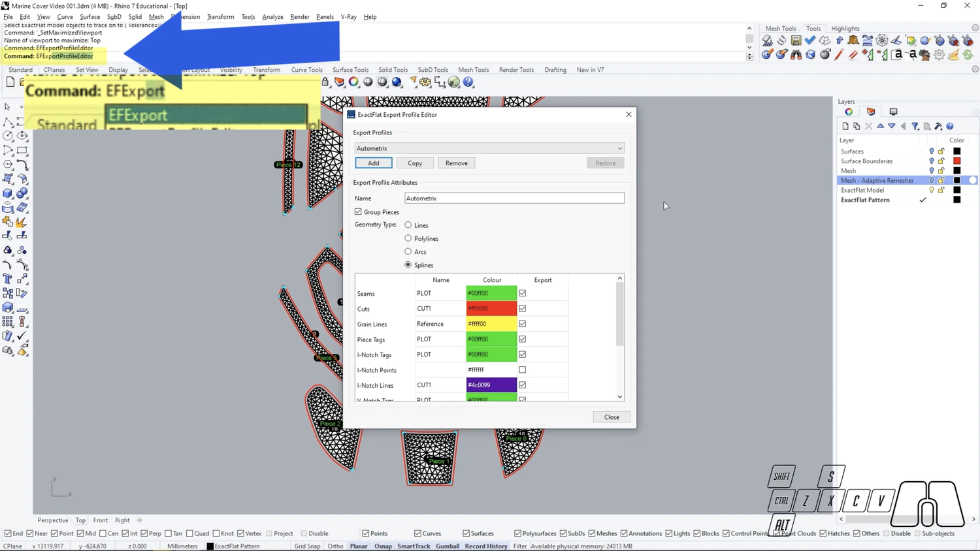Click the move-layer-up blue triangle icon
This screenshot has width=980, height=551.
(x=881, y=125)
